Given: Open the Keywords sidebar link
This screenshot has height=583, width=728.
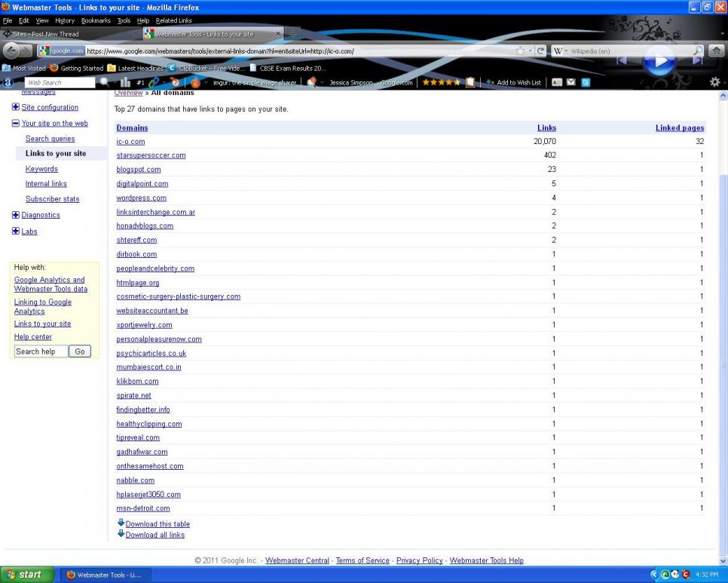Looking at the screenshot, I should [x=41, y=169].
